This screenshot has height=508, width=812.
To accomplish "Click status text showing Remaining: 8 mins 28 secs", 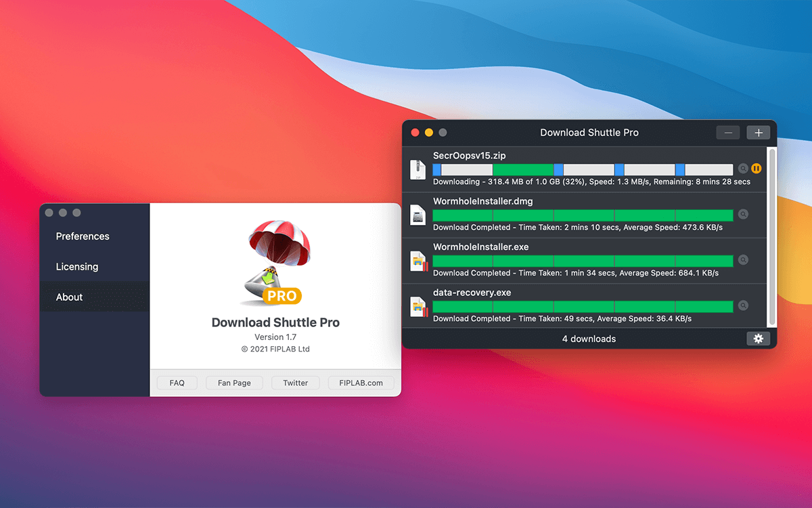I will coord(591,182).
